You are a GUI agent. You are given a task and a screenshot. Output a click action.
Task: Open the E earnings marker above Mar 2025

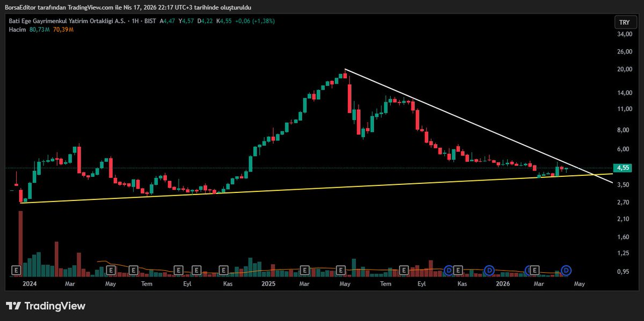(x=305, y=270)
